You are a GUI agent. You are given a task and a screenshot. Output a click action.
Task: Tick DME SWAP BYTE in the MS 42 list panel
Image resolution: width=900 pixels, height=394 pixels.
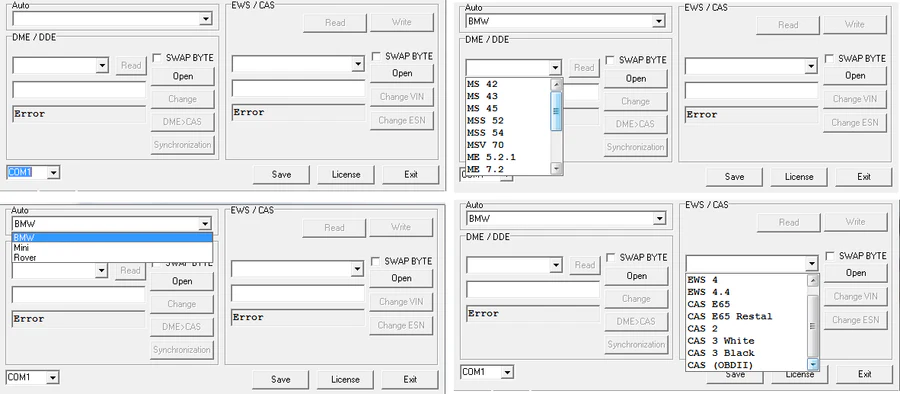pos(611,60)
